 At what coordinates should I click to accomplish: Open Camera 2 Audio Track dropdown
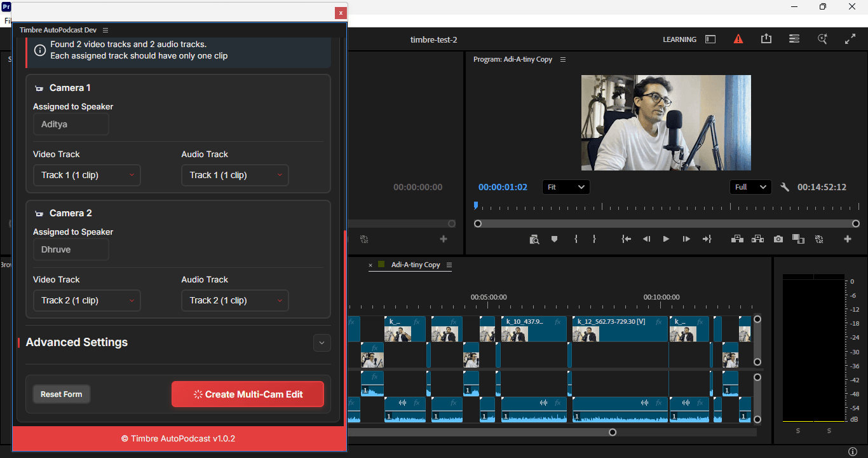(x=234, y=300)
